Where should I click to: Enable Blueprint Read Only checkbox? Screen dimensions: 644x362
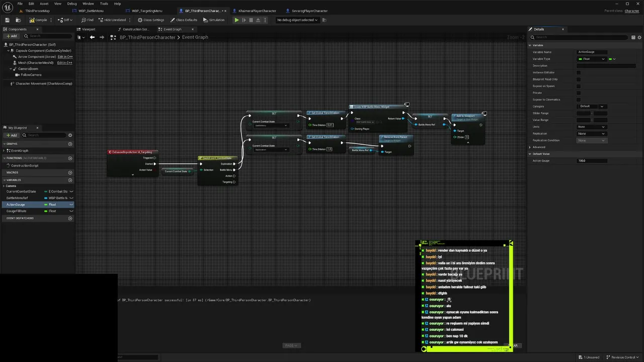pyautogui.click(x=578, y=79)
